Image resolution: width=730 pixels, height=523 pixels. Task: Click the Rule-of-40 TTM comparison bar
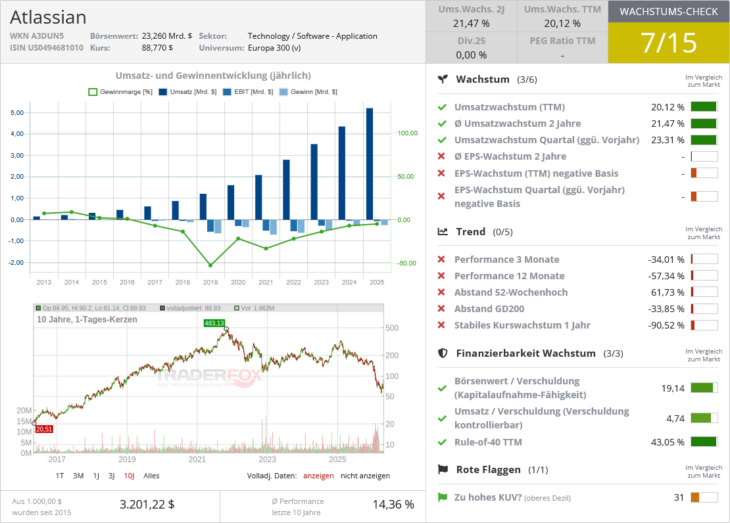[704, 442]
